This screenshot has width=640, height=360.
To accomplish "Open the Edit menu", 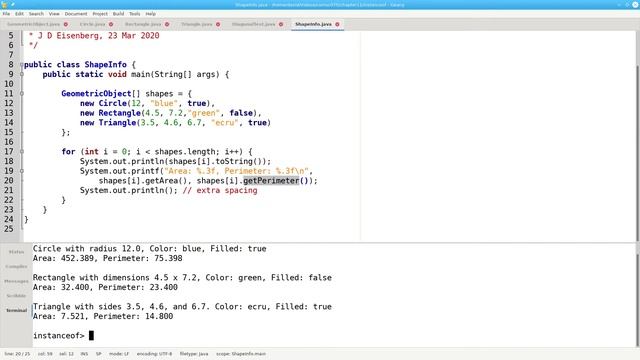I will pyautogui.click(x=19, y=14).
